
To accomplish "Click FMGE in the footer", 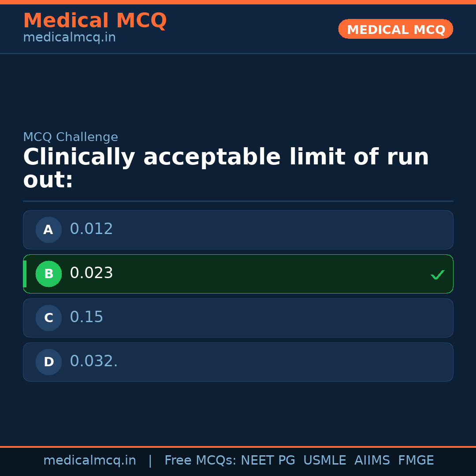I will pyautogui.click(x=416, y=461).
